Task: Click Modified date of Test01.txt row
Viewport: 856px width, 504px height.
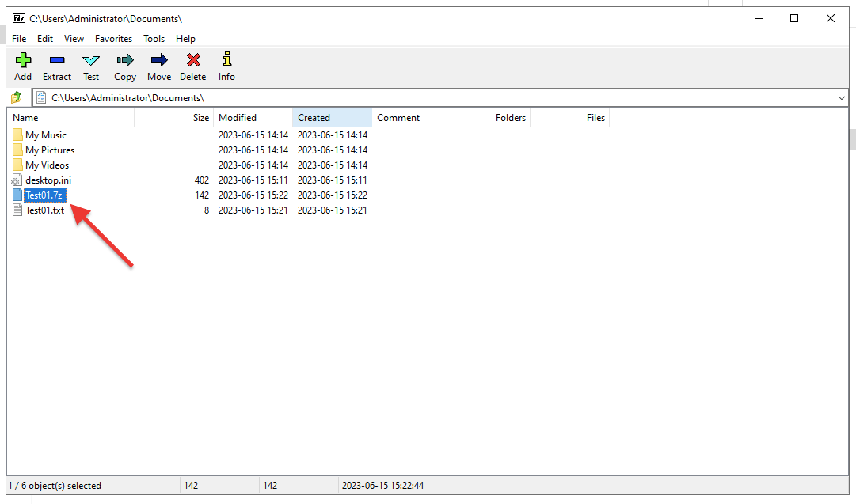Action: click(253, 210)
